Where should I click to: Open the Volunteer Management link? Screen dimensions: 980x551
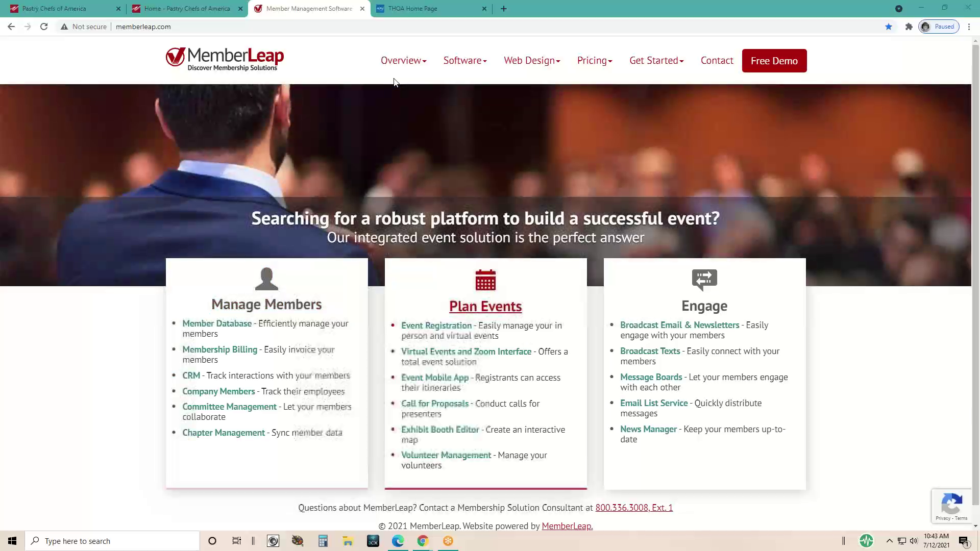pyautogui.click(x=446, y=455)
